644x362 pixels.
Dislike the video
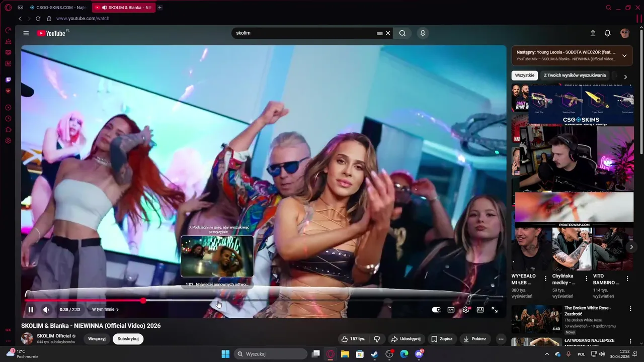(x=377, y=339)
